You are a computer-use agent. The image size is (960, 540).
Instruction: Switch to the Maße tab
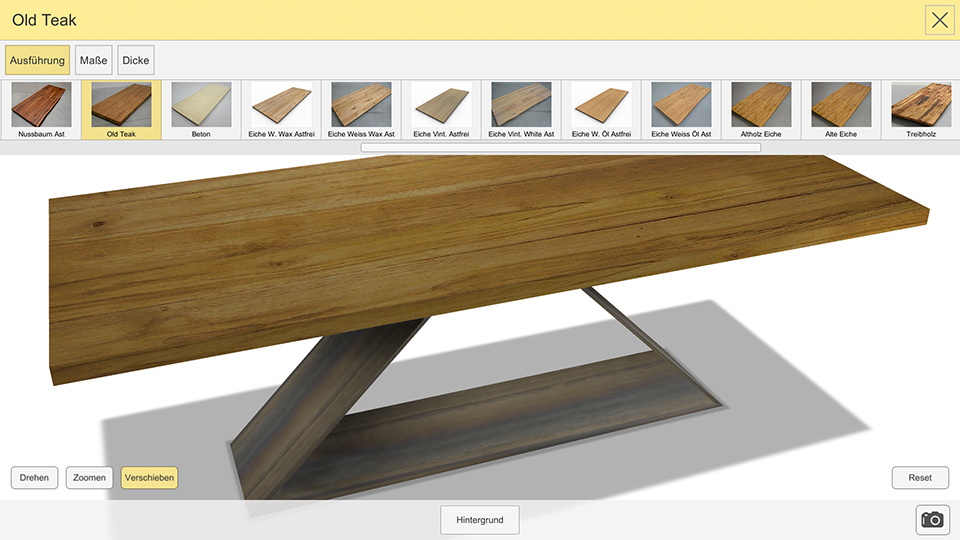pos(93,60)
